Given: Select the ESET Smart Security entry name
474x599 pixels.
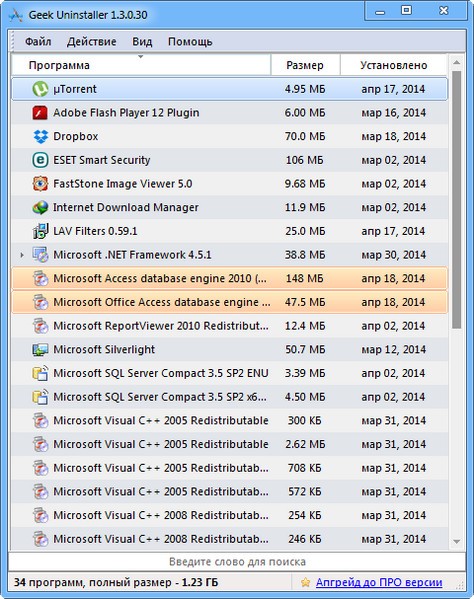Looking at the screenshot, I should click(x=102, y=160).
